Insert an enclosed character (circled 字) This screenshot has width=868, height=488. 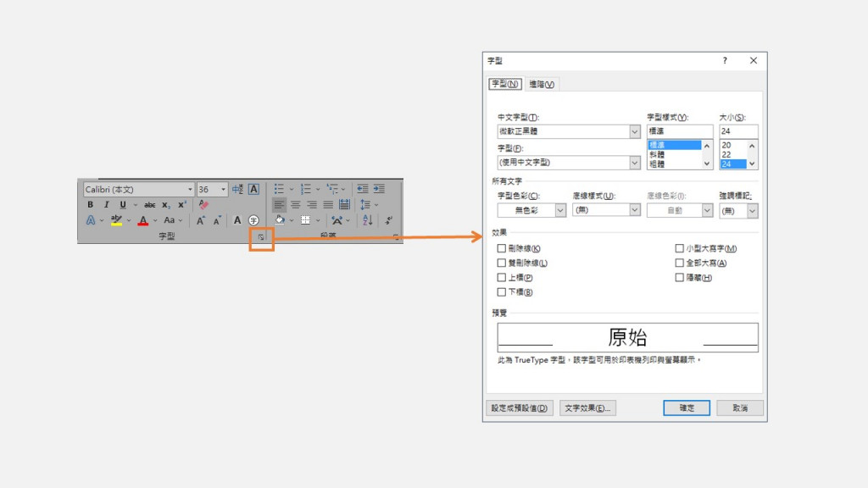[253, 220]
